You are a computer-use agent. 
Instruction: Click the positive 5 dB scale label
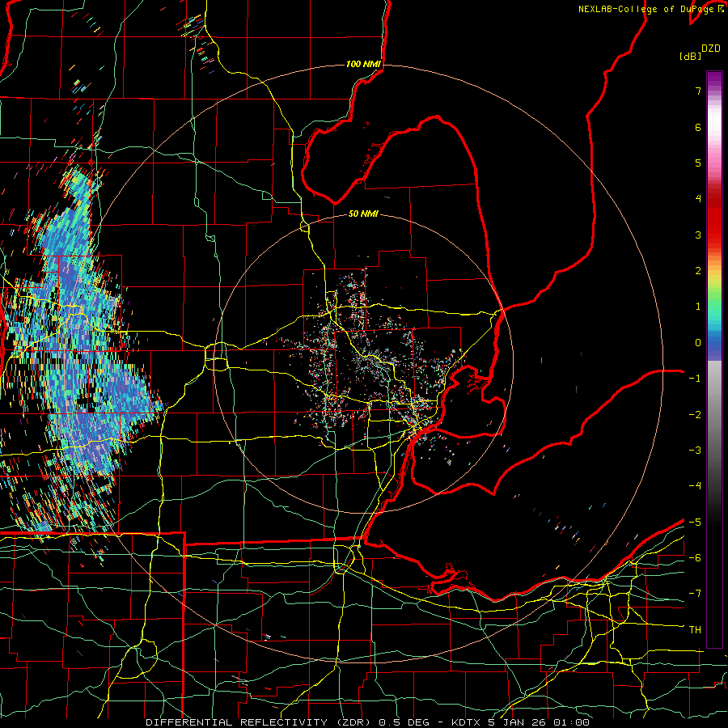point(698,163)
